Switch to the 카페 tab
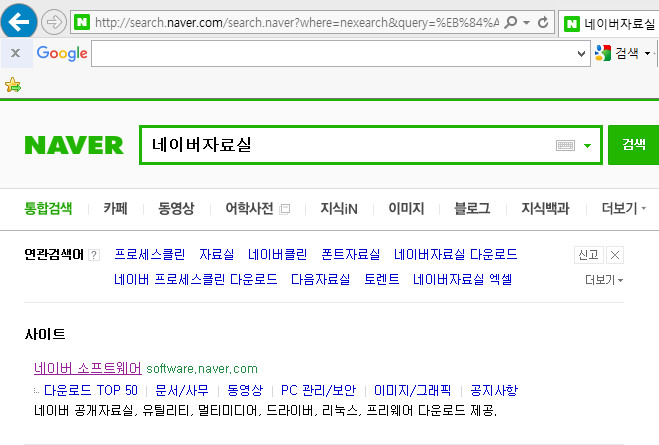659x445 pixels. pos(116,208)
